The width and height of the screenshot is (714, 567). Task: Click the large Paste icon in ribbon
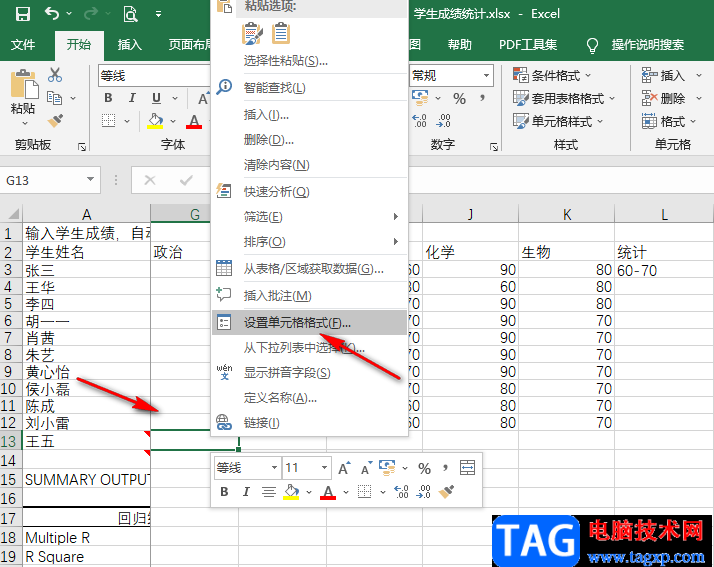(24, 83)
